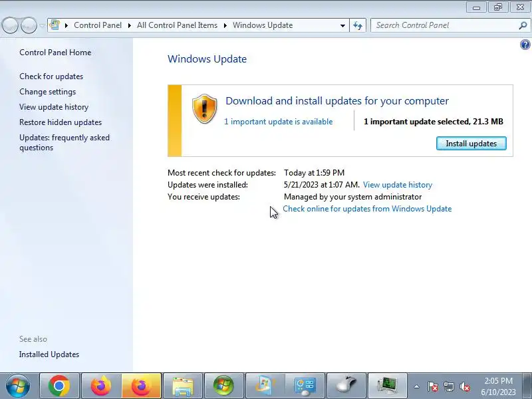Restore down the Windows Update window
The width and height of the screenshot is (532, 399).
pyautogui.click(x=497, y=7)
